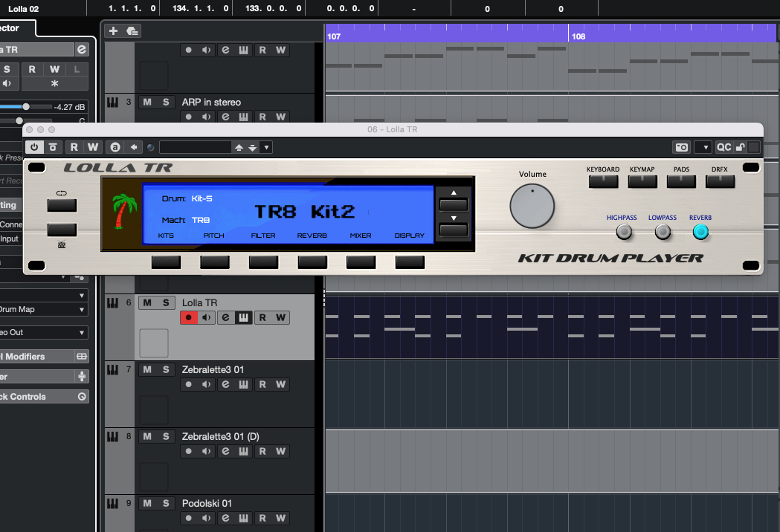Open the track presets icon beside Add Track

pyautogui.click(x=132, y=30)
